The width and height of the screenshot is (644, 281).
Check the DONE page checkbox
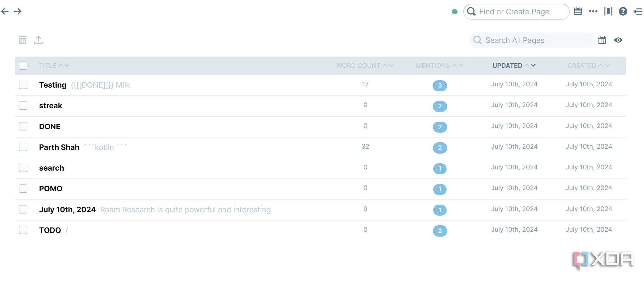23,126
